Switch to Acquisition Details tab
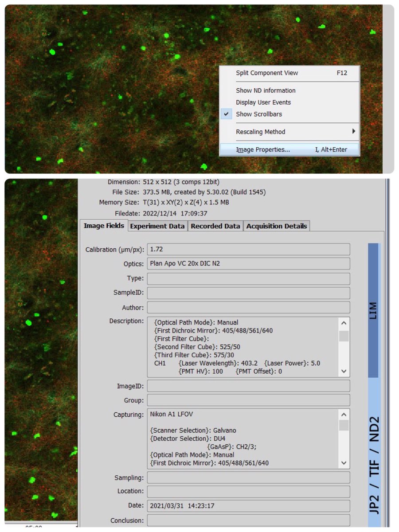 coord(277,226)
